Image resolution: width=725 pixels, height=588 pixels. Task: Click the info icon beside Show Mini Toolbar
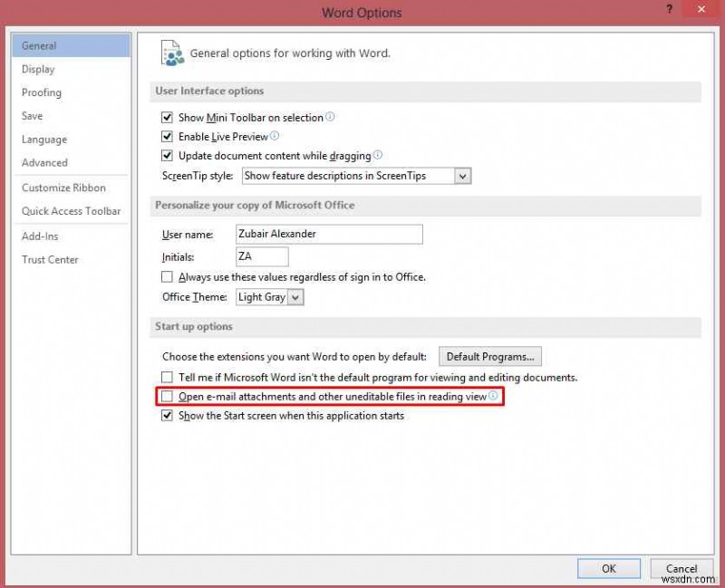click(x=329, y=117)
